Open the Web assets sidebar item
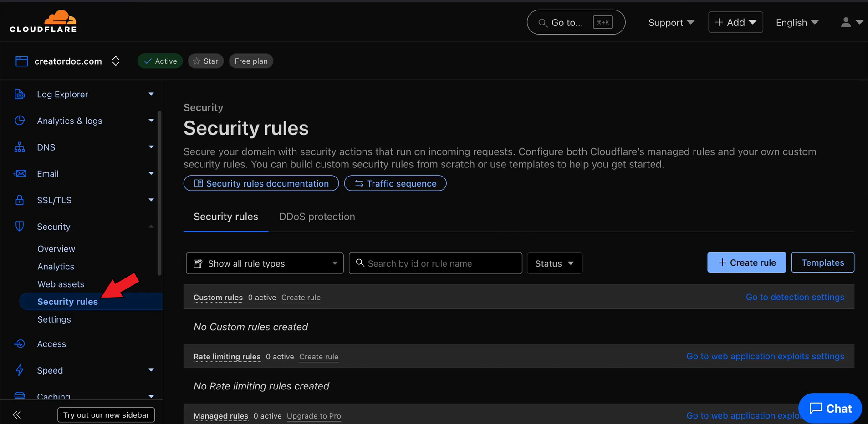 pos(61,284)
